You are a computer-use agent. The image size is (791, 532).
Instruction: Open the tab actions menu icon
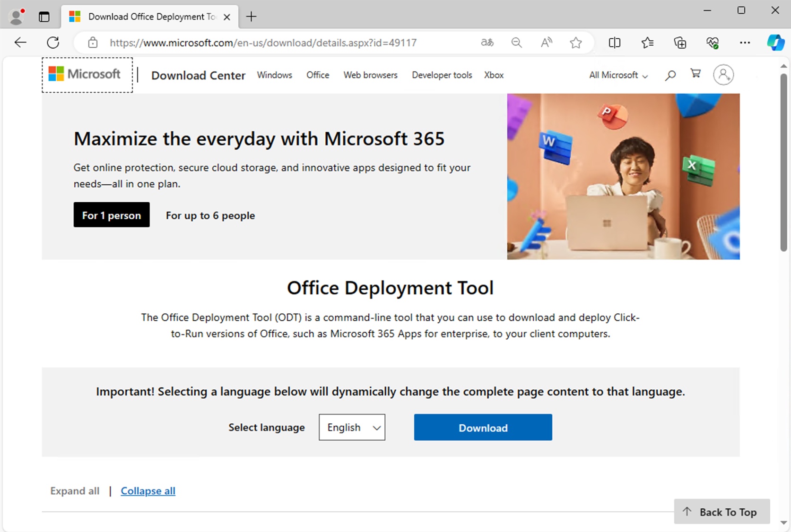click(44, 17)
